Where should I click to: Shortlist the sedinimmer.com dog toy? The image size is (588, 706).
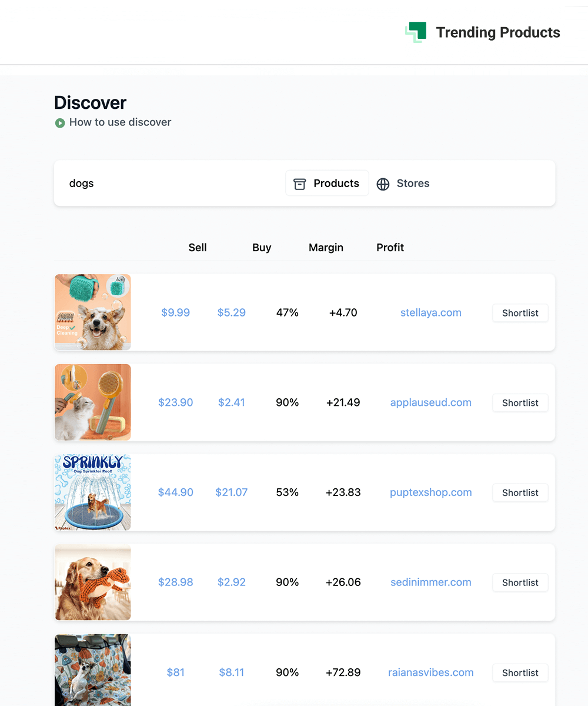(x=520, y=582)
